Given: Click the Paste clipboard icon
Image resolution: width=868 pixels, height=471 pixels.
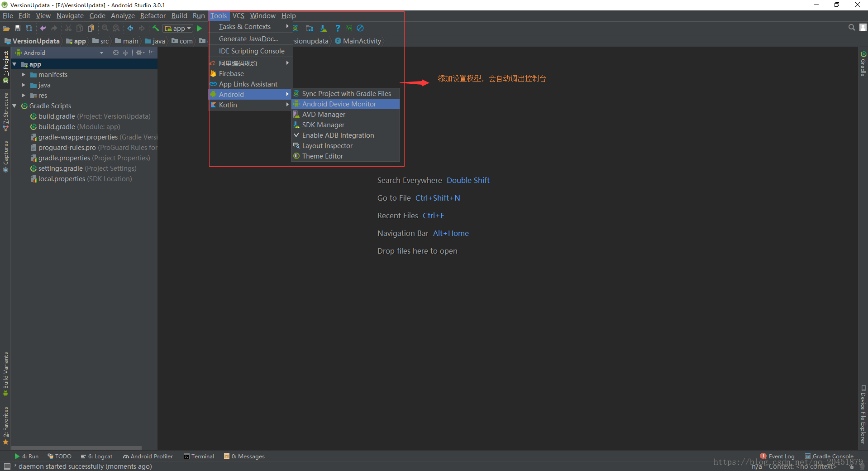Looking at the screenshot, I should (x=91, y=28).
